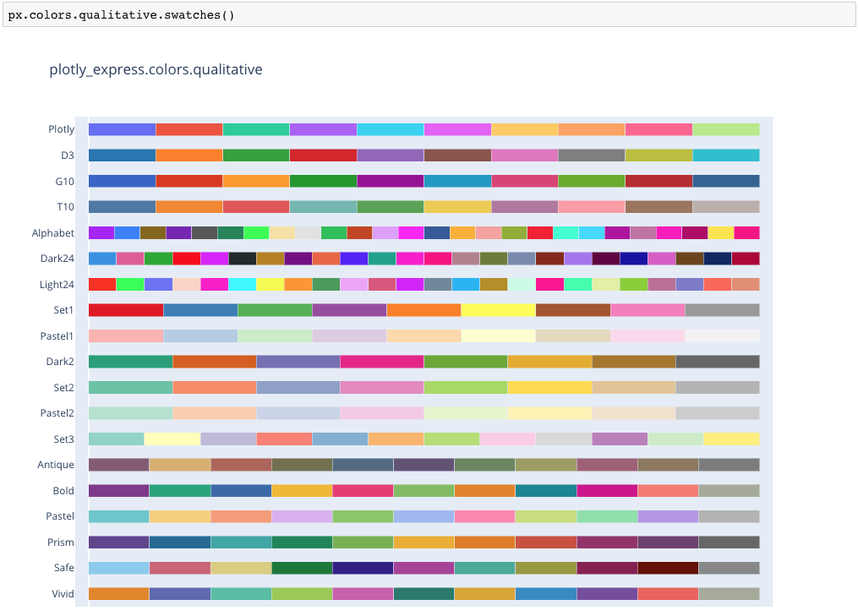Click the near-black swatch in the Dark24 row
The height and width of the screenshot is (616, 858).
point(243,259)
